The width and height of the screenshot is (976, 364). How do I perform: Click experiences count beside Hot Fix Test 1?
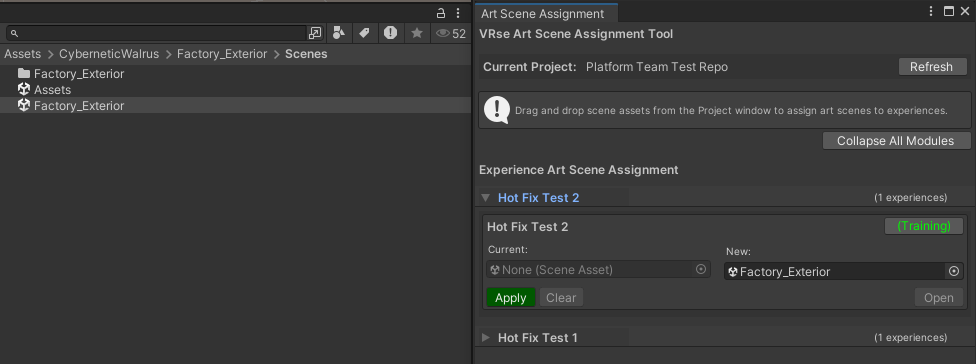tap(910, 338)
